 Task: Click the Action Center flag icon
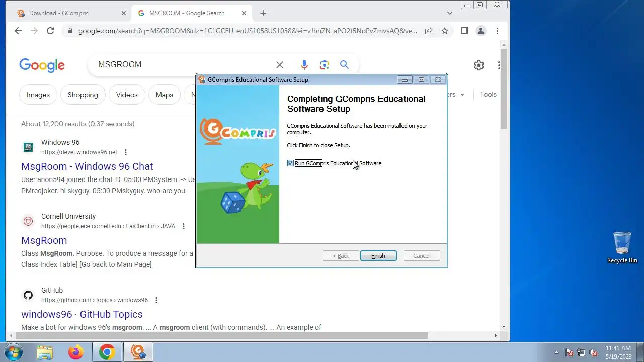(x=569, y=352)
